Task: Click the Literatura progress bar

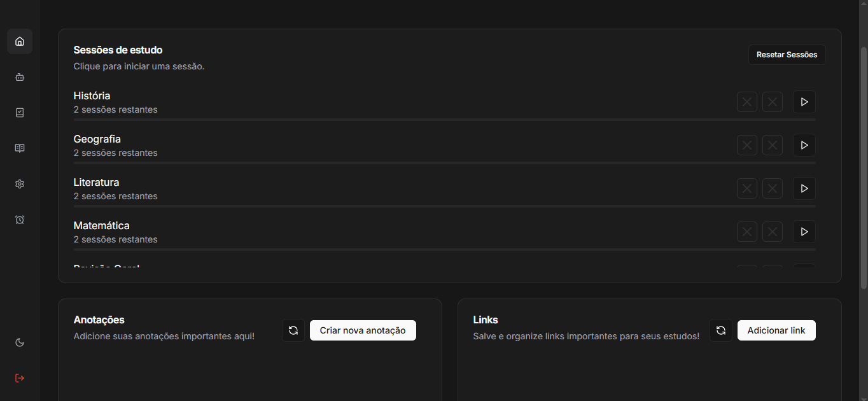Action: (445, 206)
